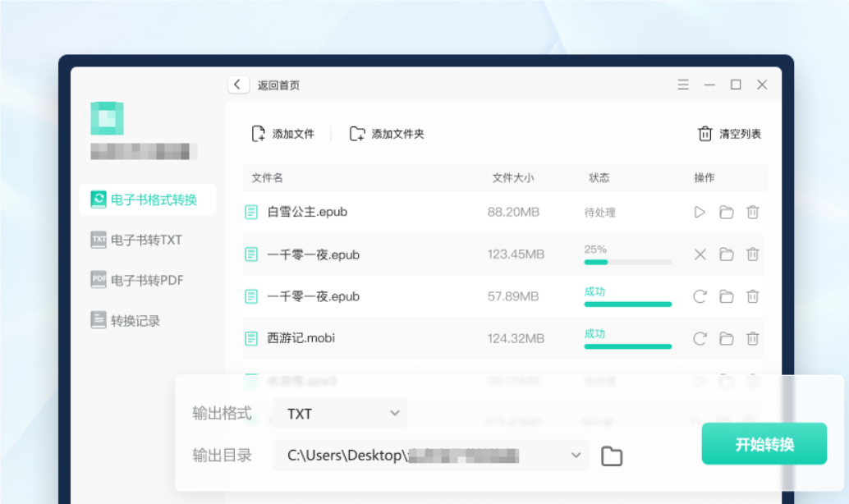Click the 返回首页 label
Screen dimensions: 849x504
click(278, 85)
